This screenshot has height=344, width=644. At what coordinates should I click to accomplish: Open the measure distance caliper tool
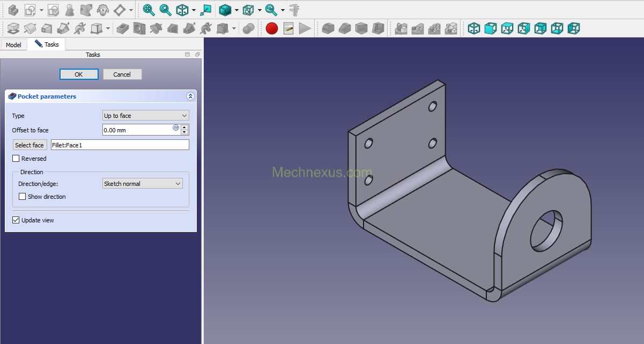tap(294, 10)
